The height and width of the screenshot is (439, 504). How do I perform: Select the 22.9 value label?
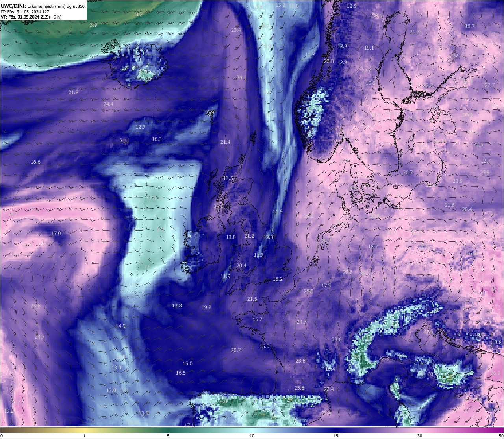tap(458, 181)
